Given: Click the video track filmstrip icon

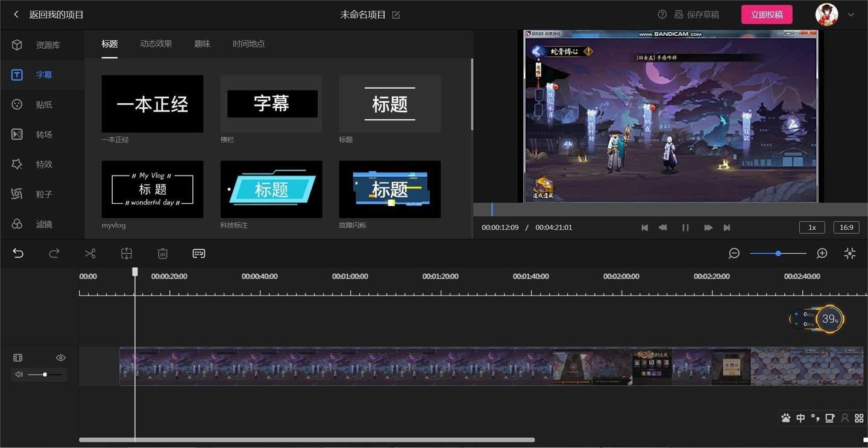Looking at the screenshot, I should (x=18, y=358).
